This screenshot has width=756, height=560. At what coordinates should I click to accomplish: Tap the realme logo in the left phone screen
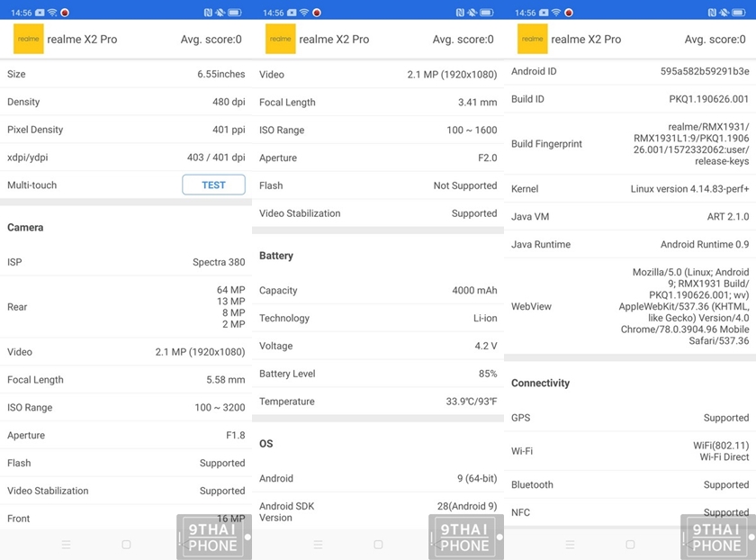(x=29, y=39)
